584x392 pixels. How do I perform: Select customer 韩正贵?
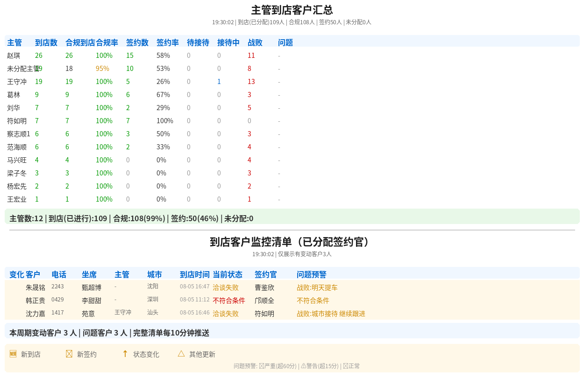click(36, 301)
